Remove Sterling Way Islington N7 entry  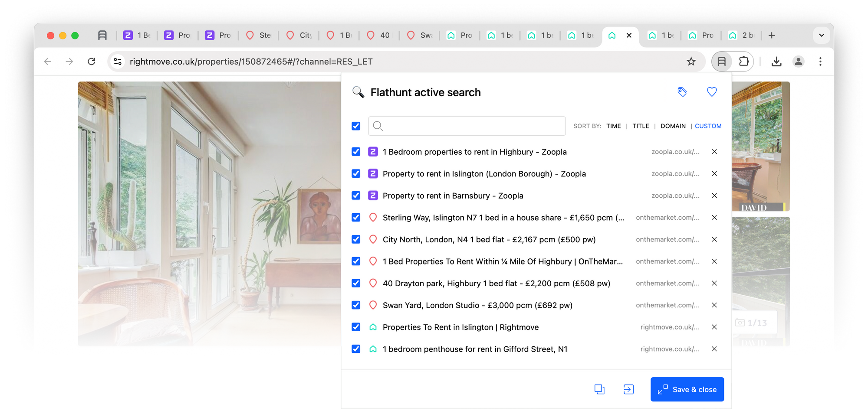pos(714,217)
